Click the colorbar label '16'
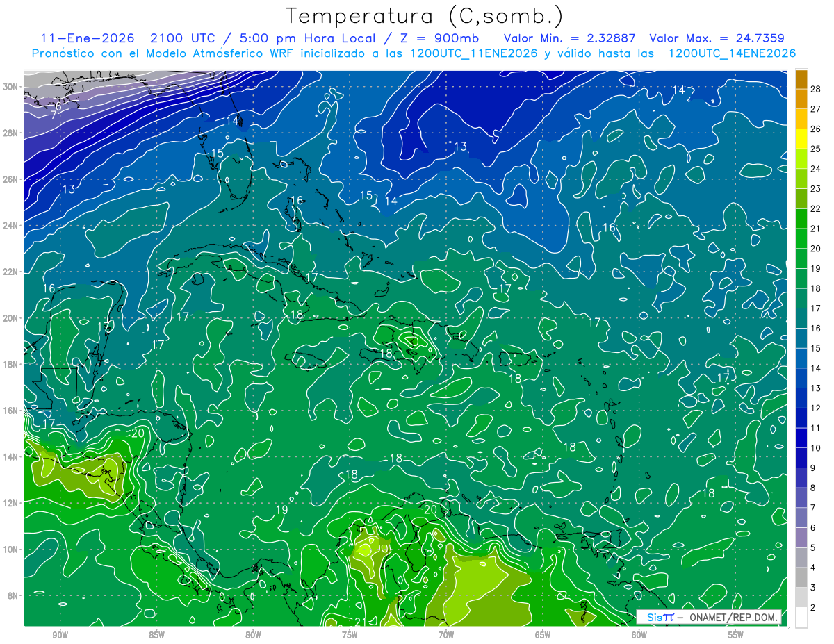This screenshot has height=644, width=834. (816, 328)
